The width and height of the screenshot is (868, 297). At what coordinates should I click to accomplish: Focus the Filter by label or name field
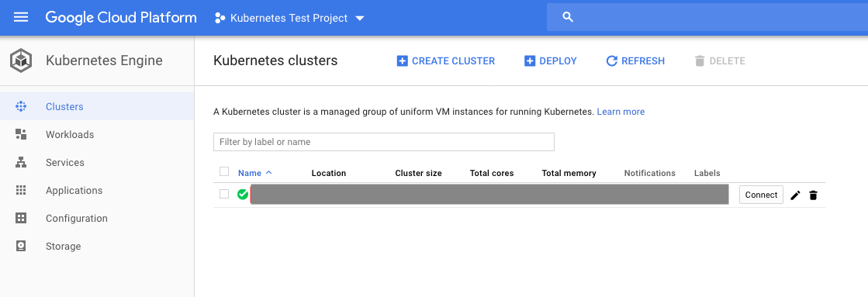coord(384,142)
